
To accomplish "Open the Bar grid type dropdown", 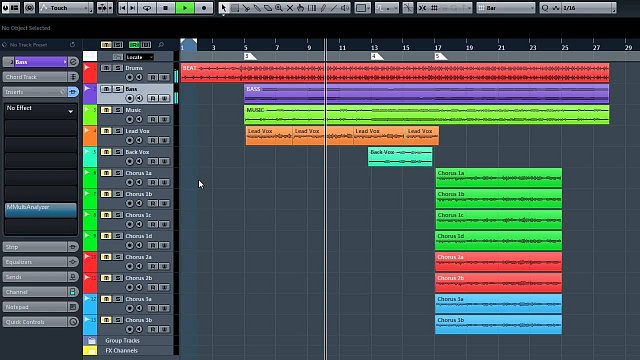I will pyautogui.click(x=505, y=8).
